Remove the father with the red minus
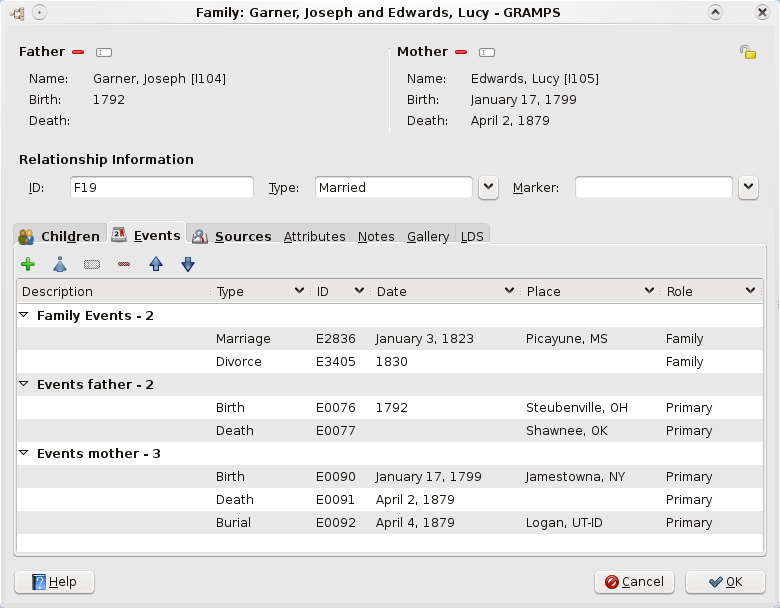Screen dimensions: 780x608 click(78, 52)
